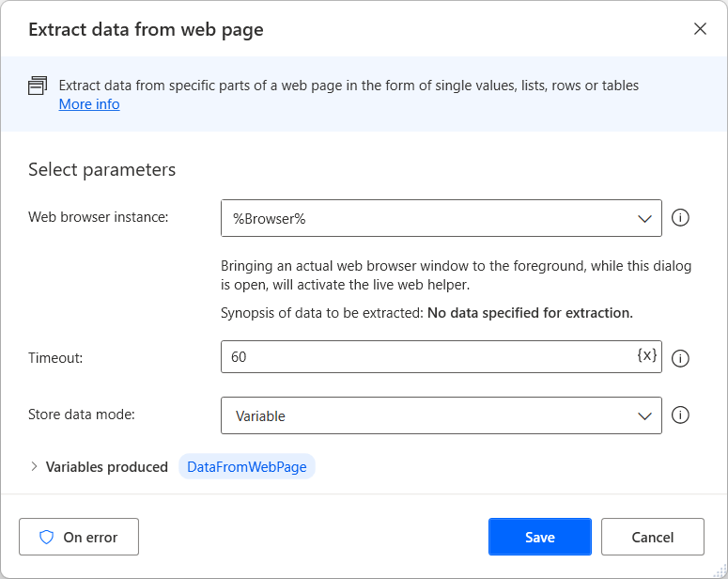
Task: Click the {x} variable picker in Timeout
Action: [x=646, y=356]
